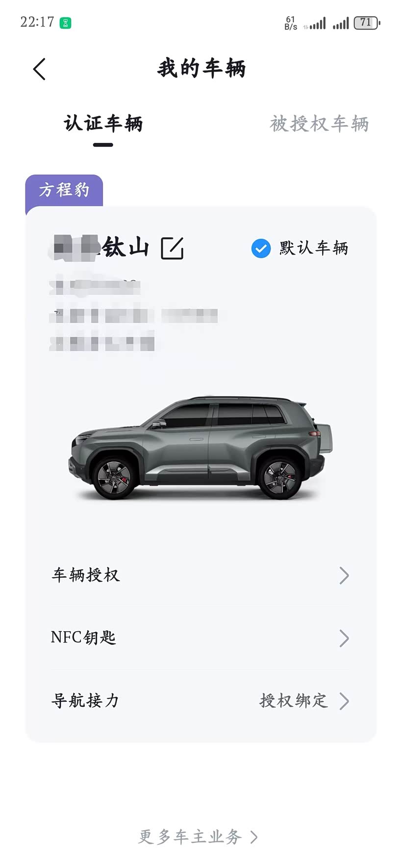The height and width of the screenshot is (868, 402).
Task: Open 更多车主业务 link
Action: coord(198,837)
